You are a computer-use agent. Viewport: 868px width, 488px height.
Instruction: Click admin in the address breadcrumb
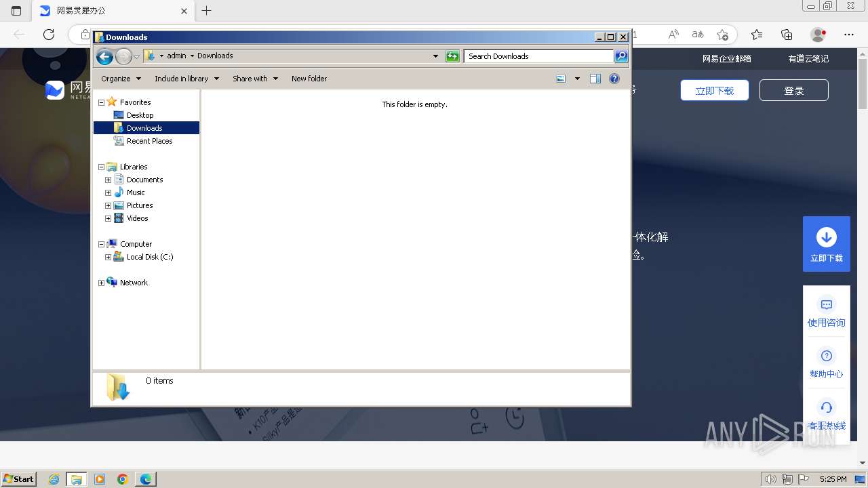[x=176, y=56]
